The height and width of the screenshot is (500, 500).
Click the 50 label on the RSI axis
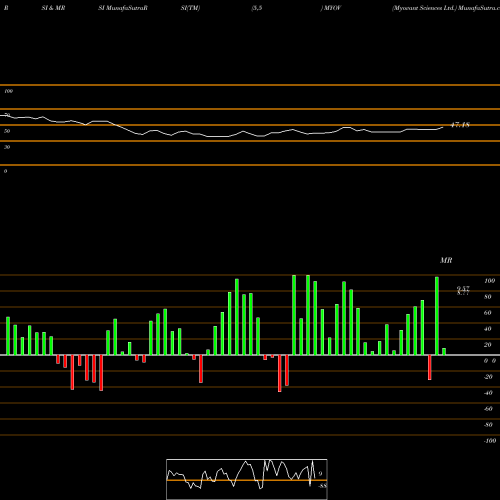pos(7,131)
